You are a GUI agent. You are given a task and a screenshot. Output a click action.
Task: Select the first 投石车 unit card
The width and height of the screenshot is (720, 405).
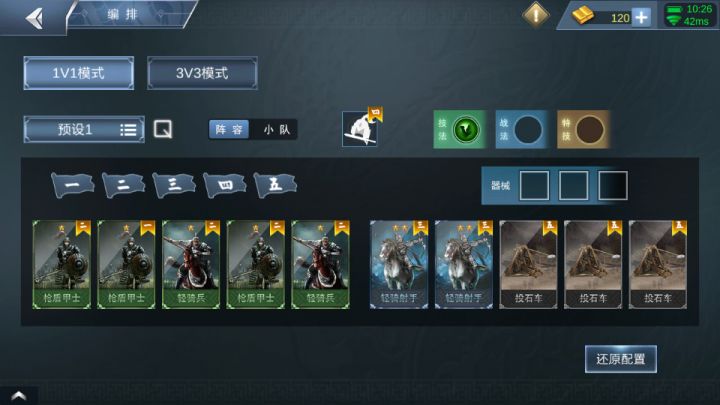pyautogui.click(x=528, y=264)
